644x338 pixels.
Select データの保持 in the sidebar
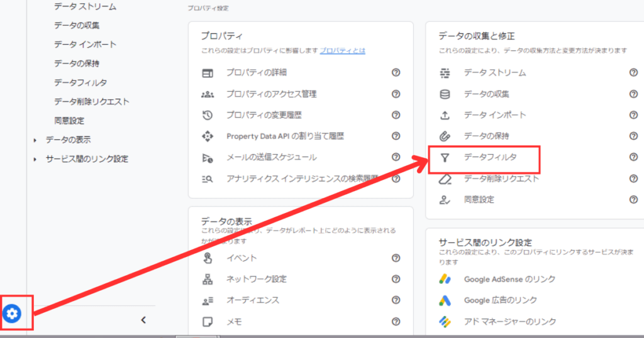coord(77,63)
